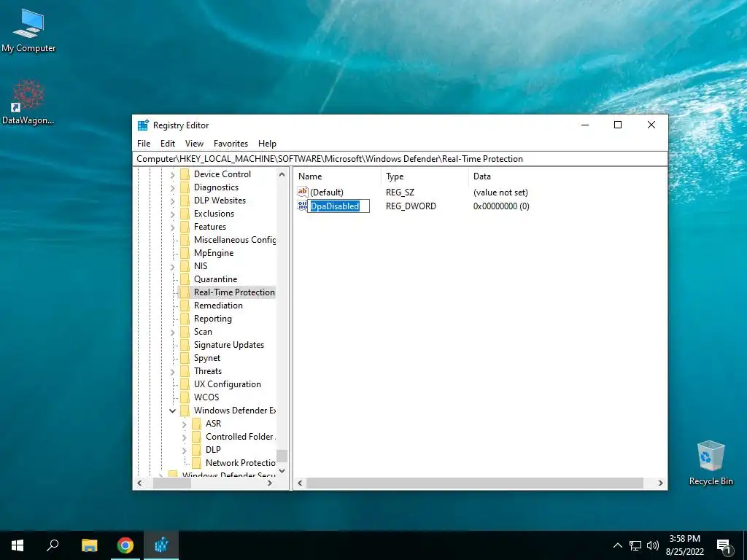This screenshot has height=560, width=747.
Task: Open taskbar search magnifier
Action: (x=53, y=545)
